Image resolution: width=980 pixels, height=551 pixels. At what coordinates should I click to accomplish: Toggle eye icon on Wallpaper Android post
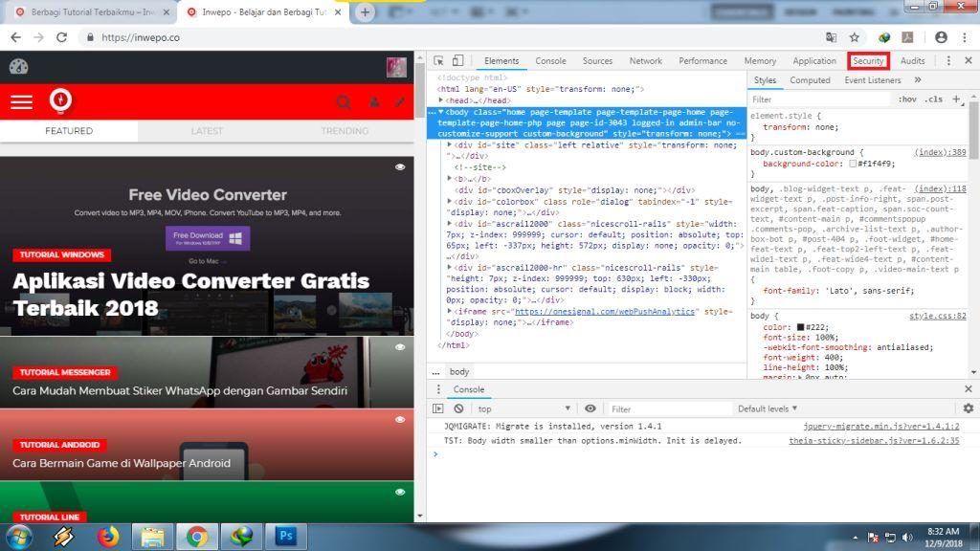pos(400,419)
